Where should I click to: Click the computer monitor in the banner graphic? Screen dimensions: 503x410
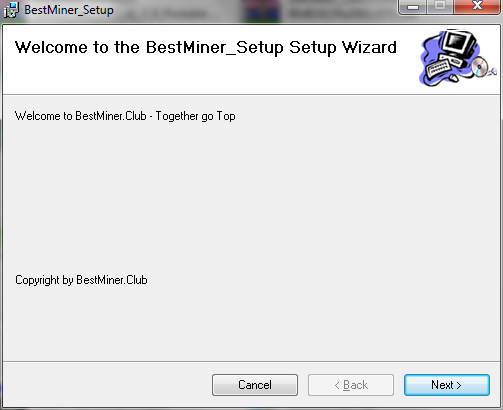click(458, 43)
